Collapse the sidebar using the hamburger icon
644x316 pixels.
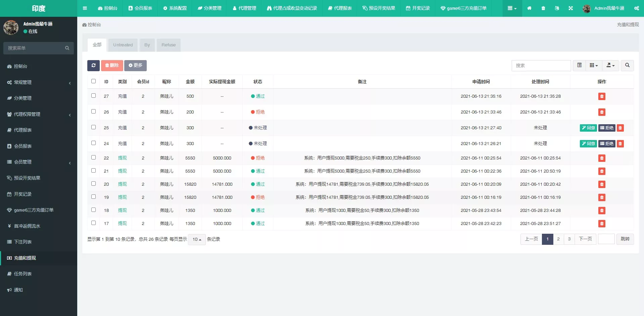click(85, 8)
